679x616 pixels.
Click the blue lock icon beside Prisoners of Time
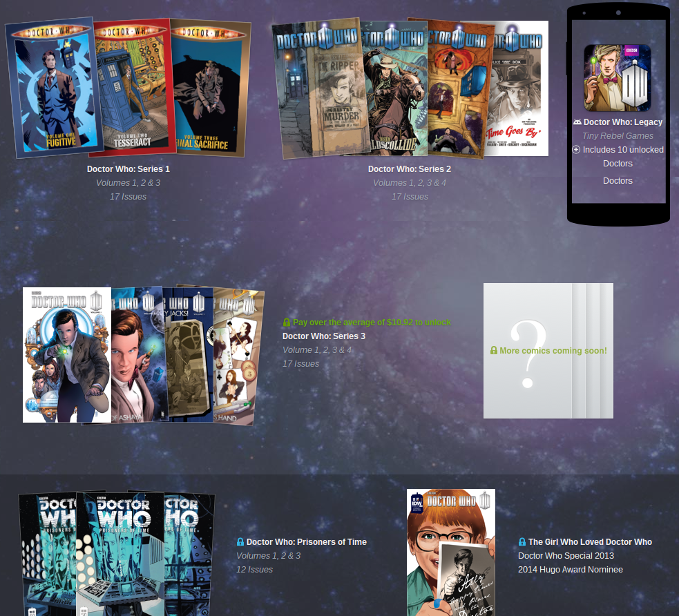(x=240, y=542)
